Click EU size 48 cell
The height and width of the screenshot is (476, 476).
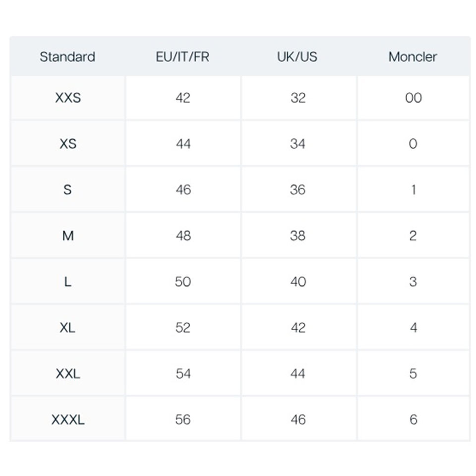click(x=183, y=236)
